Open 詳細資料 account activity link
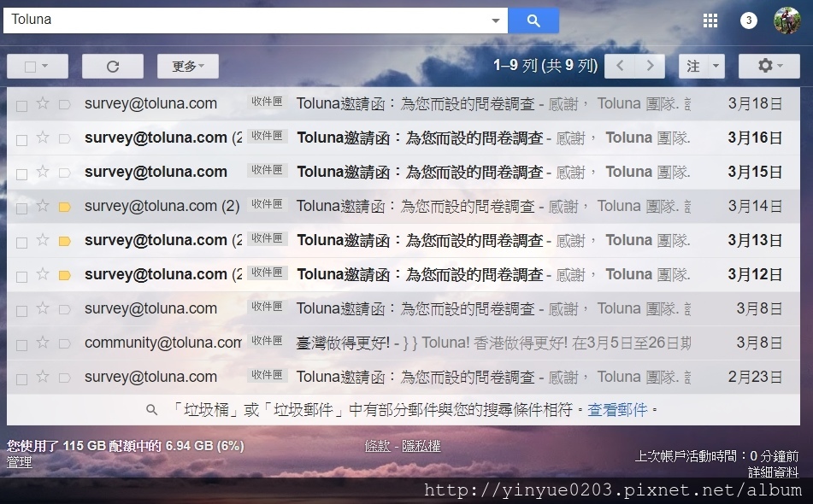The height and width of the screenshot is (504, 813). click(x=773, y=472)
